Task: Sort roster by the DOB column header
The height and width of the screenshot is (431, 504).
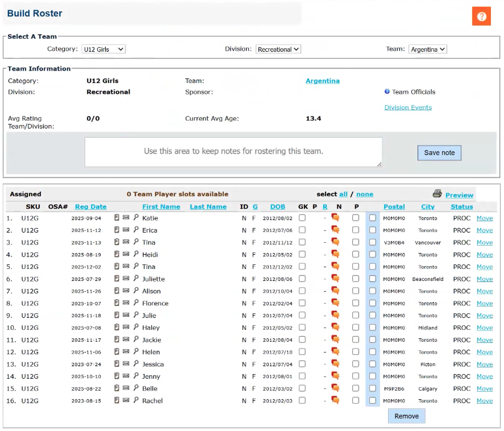Action: 277,207
